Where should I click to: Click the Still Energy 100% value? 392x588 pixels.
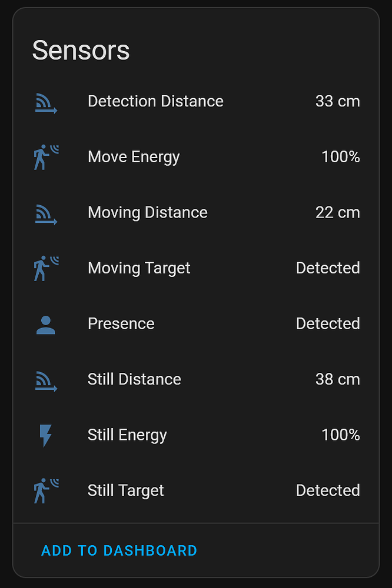tap(341, 435)
